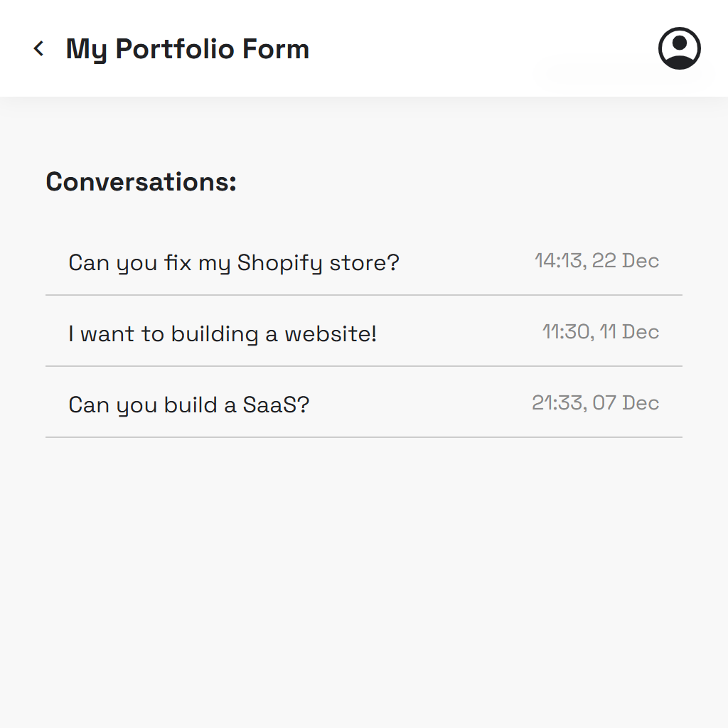Click the divider line below the website conversation

[363, 366]
